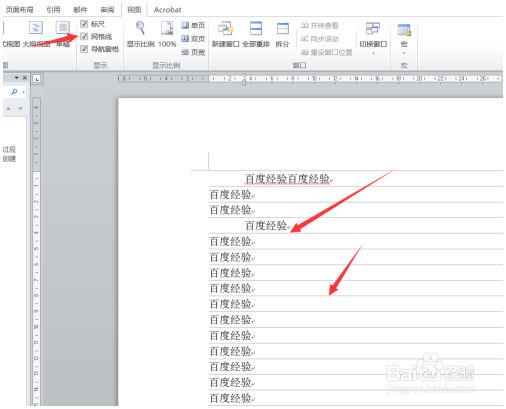Image resolution: width=506 pixels, height=409 pixels.
Task: Switch to 草稿 draft view
Action: tap(63, 35)
